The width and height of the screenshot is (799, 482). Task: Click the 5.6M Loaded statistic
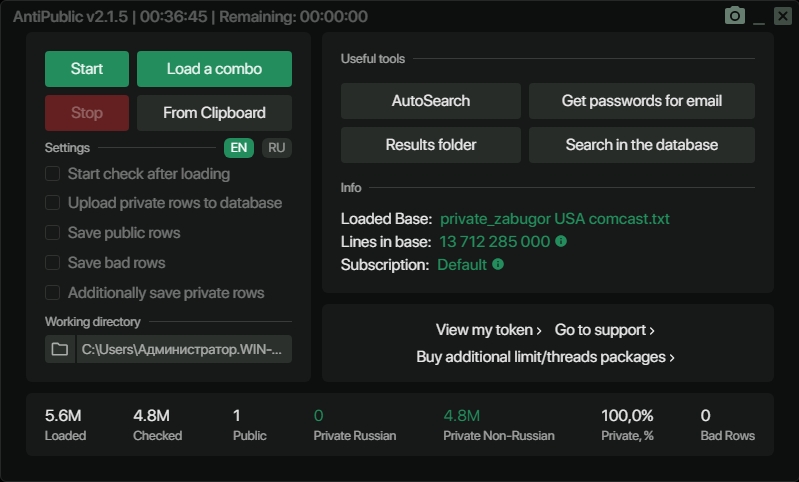tap(63, 416)
